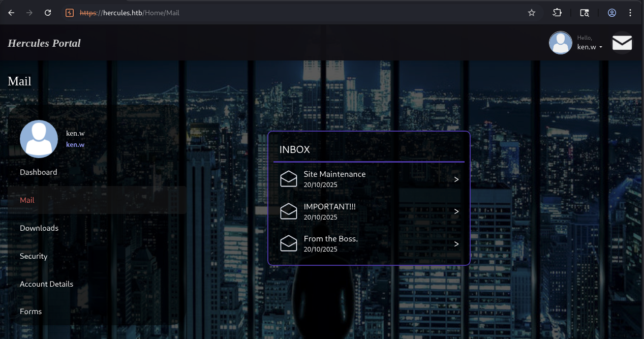Click the IMPORTANT!!! message envelope icon
644x339 pixels.
pyautogui.click(x=288, y=211)
